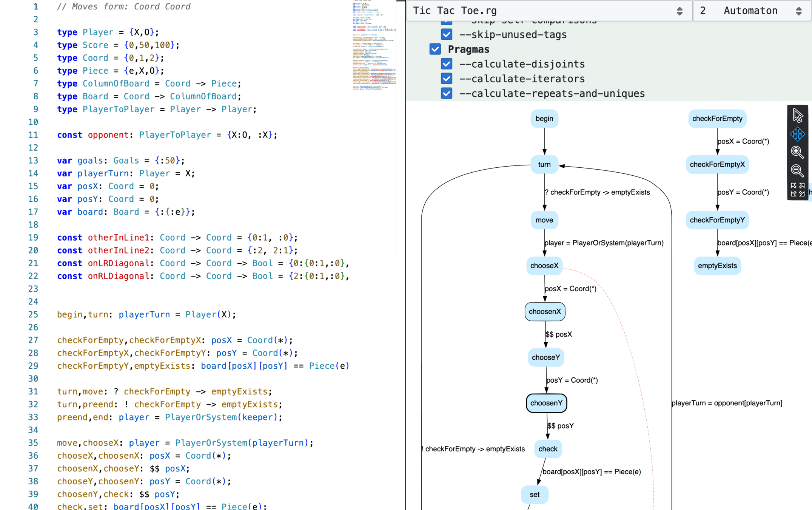
Task: Click line number 25 in gutter
Action: [x=33, y=314]
